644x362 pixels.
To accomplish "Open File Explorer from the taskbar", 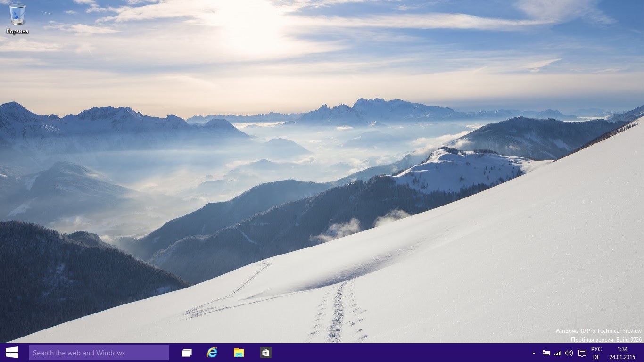I will 239,353.
